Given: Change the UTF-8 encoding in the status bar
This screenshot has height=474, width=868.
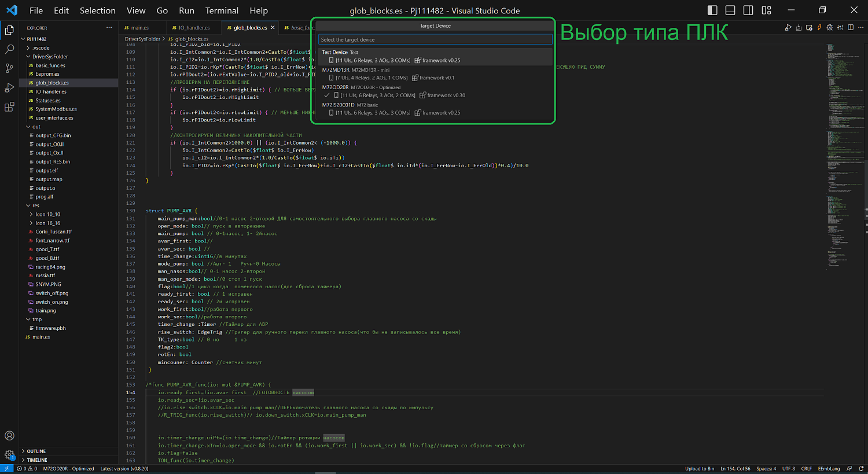Looking at the screenshot, I should 789,468.
